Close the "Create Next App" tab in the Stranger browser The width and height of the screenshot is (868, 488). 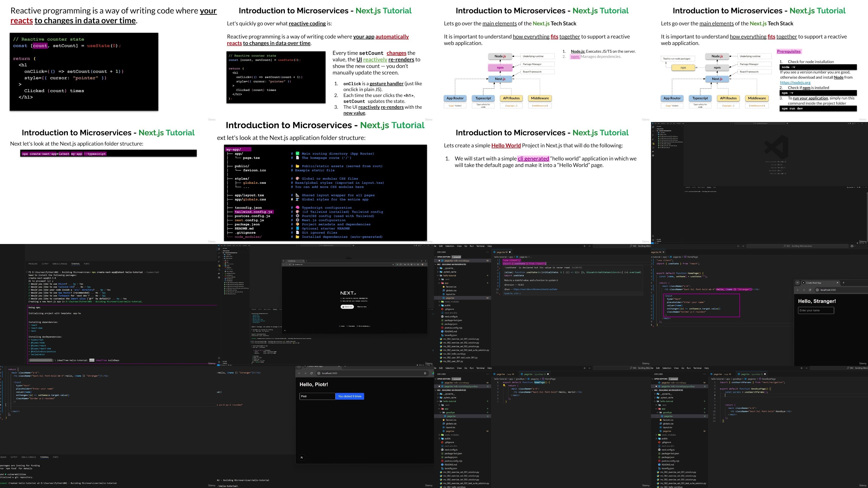coord(837,282)
